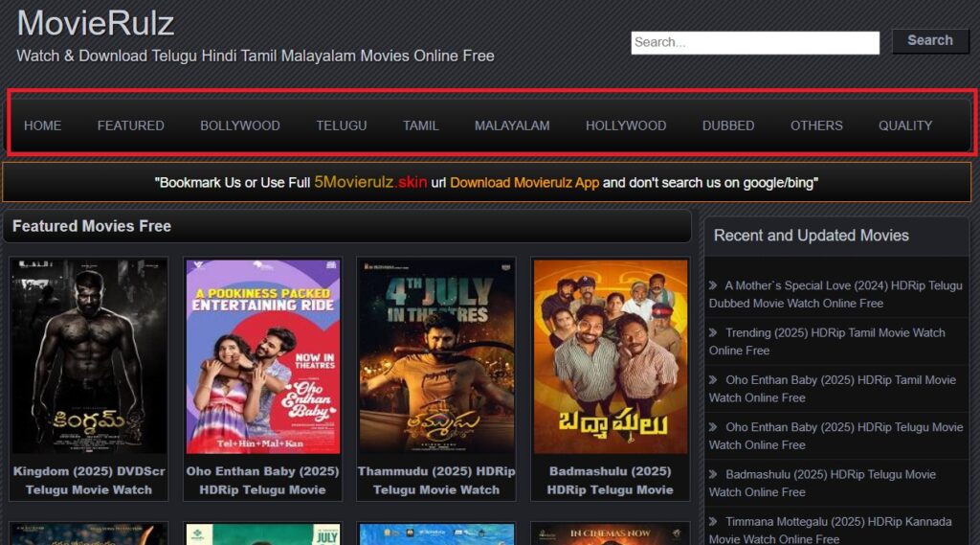Open Badmashulu Telugu Movie recent list link
Image resolution: width=980 pixels, height=545 pixels.
tap(822, 483)
